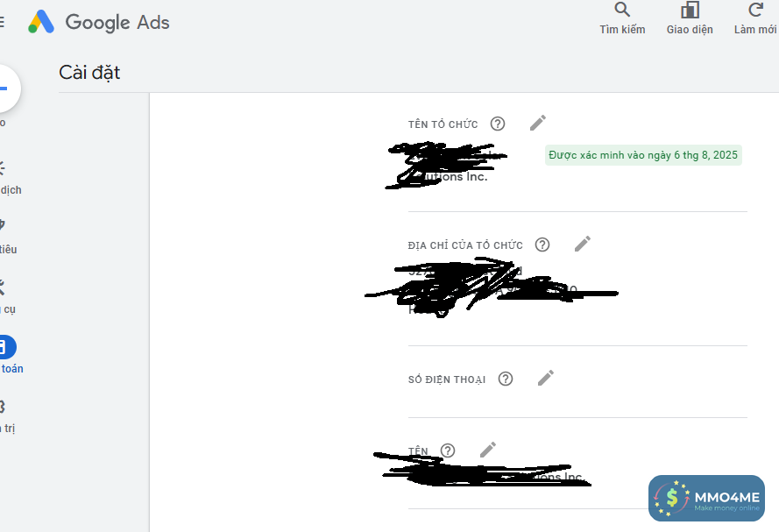
Task: Click the blue create plus button
Action: click(x=6, y=89)
